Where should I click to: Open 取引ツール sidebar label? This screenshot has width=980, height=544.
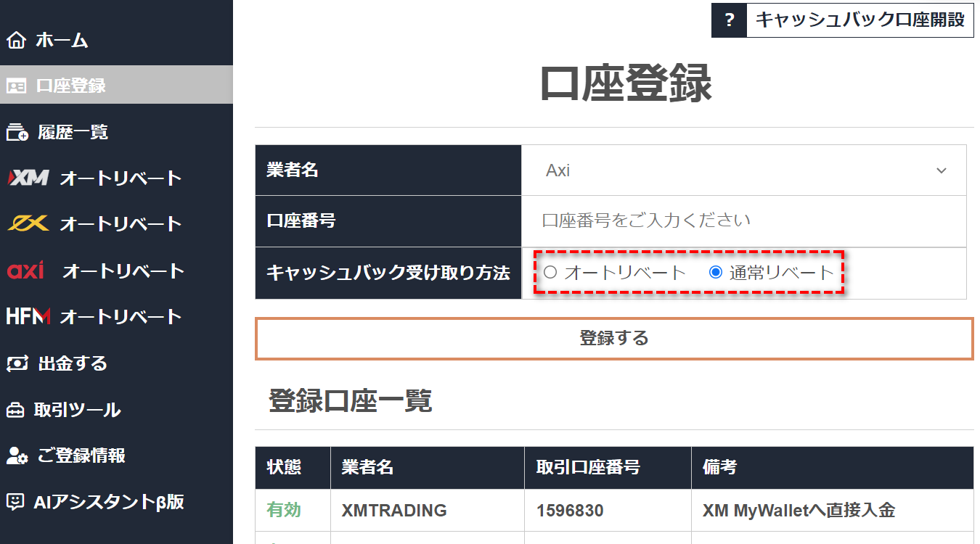coord(78,410)
